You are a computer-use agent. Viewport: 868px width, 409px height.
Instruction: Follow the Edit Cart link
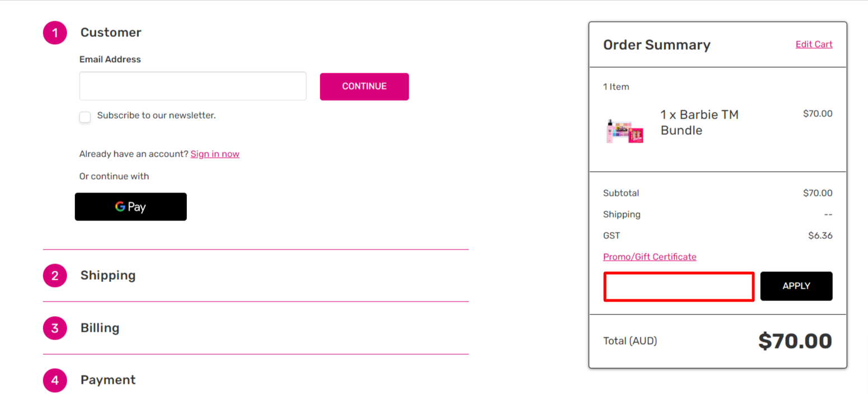(814, 44)
